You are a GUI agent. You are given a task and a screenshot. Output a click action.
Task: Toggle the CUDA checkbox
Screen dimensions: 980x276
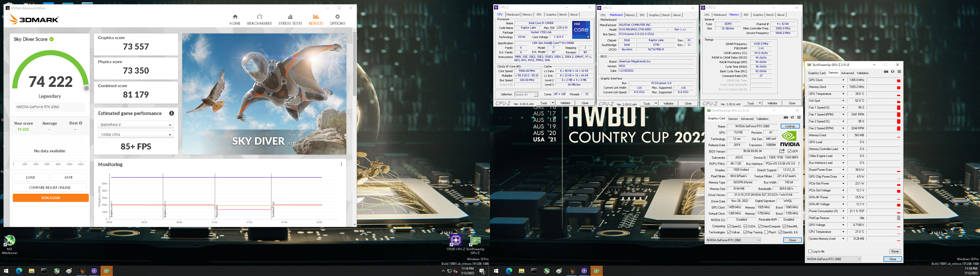(746, 226)
